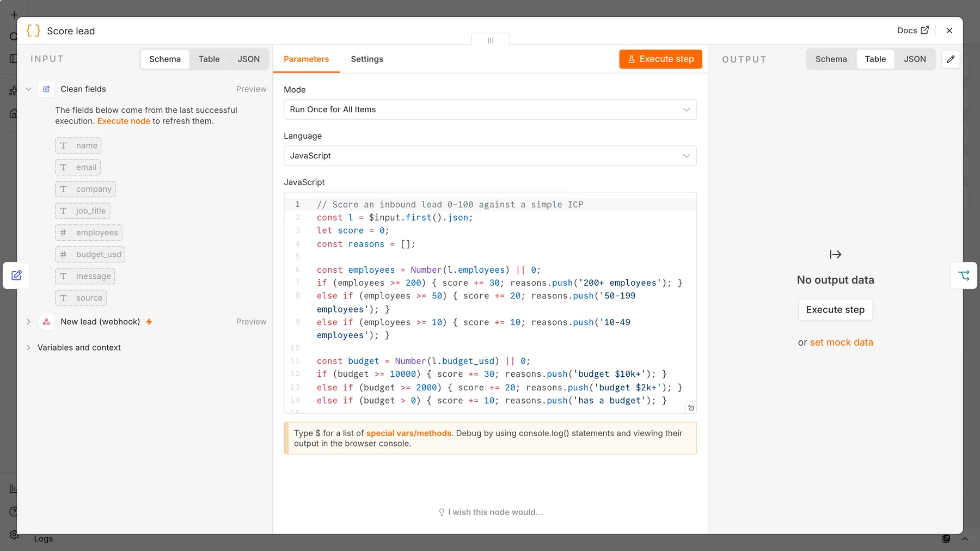Viewport: 980px width, 551px height.
Task: Switch output view to JSON
Action: (x=915, y=59)
